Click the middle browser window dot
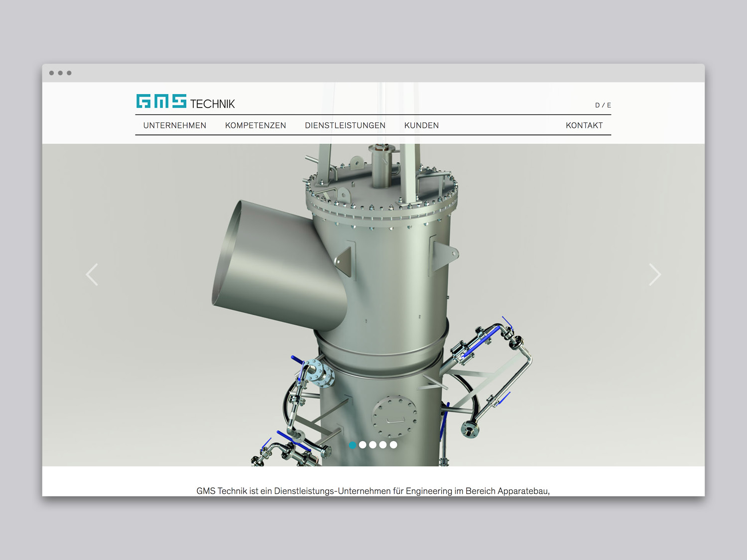Image resolution: width=747 pixels, height=560 pixels. click(x=60, y=73)
